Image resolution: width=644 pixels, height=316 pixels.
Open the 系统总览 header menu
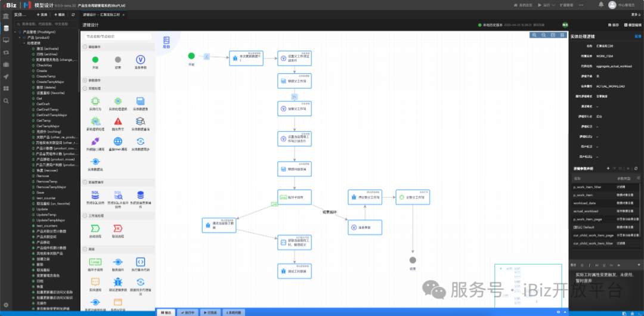[524, 5]
